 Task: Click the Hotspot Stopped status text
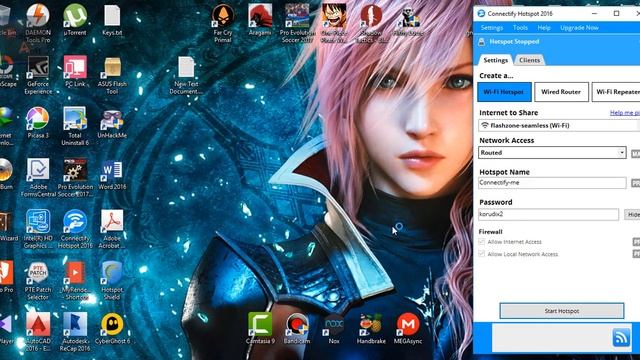pos(514,42)
